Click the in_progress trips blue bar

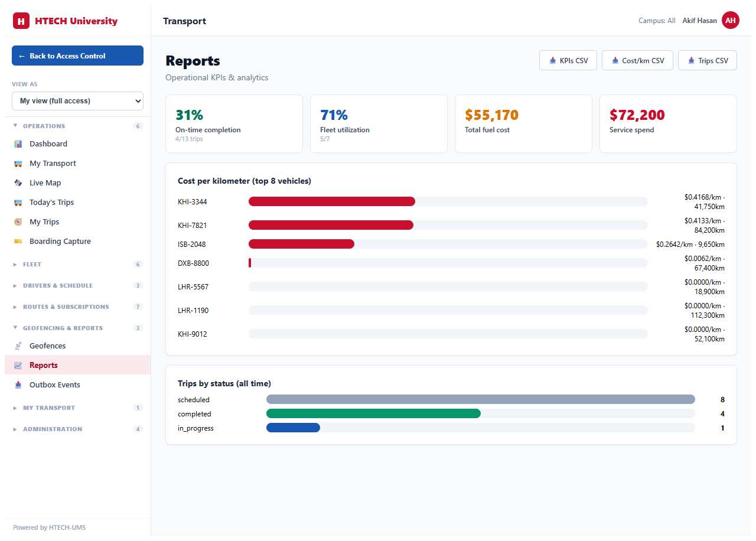click(293, 428)
